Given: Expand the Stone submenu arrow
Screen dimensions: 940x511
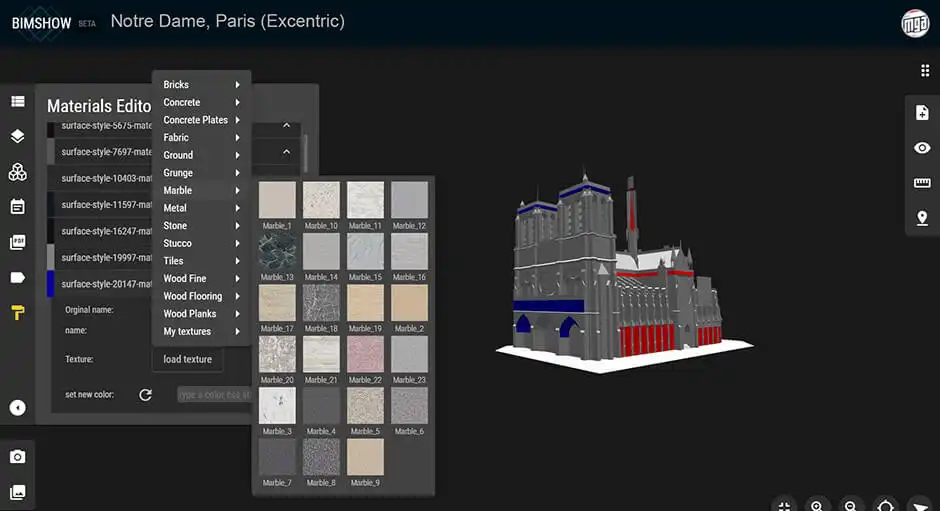Looking at the screenshot, I should [237, 226].
